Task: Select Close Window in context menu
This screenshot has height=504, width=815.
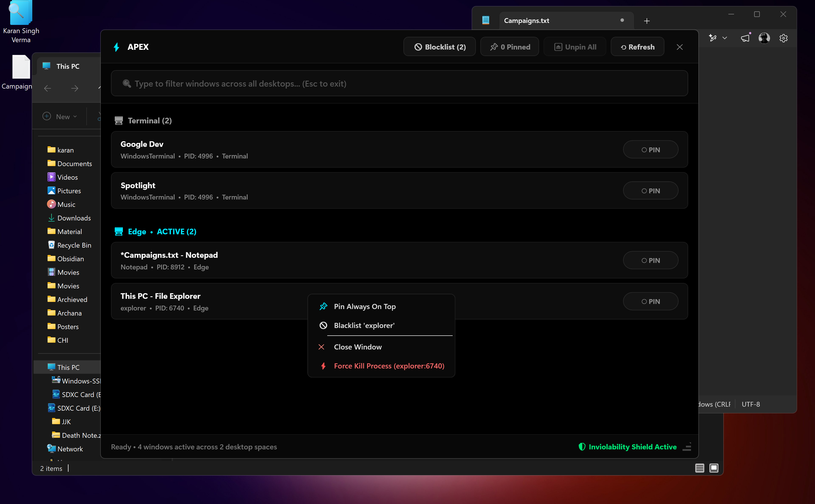Action: click(381, 347)
